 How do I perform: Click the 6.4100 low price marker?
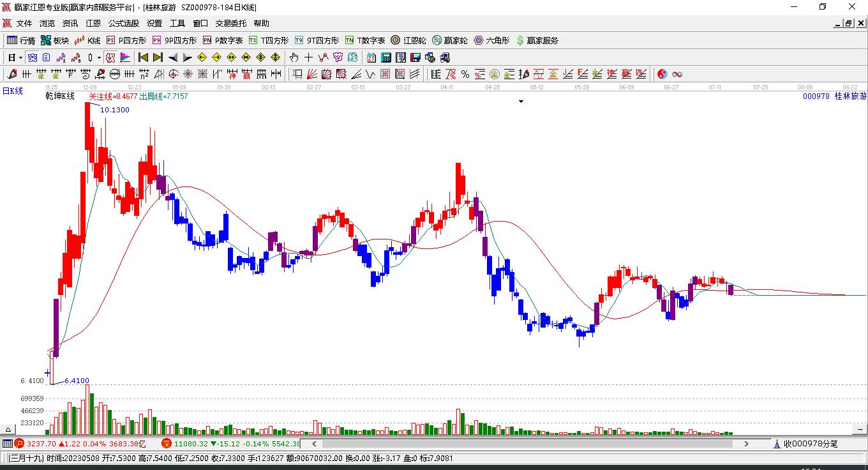[x=77, y=381]
